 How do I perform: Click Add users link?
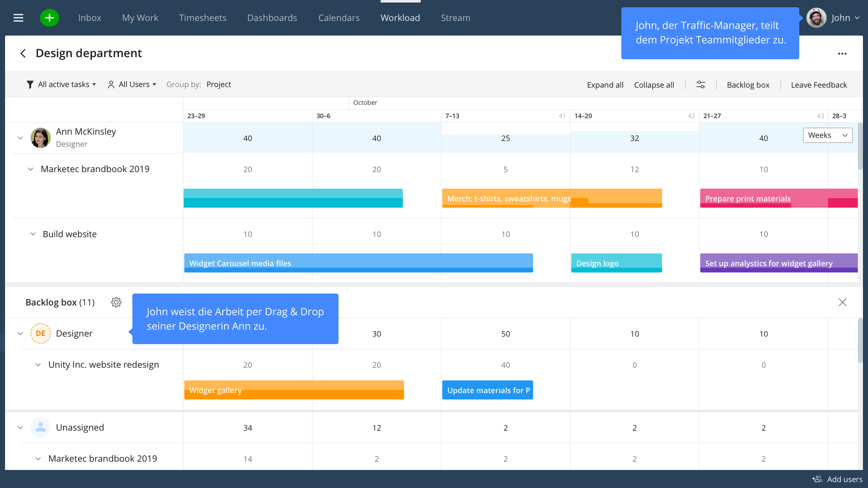coord(844,479)
